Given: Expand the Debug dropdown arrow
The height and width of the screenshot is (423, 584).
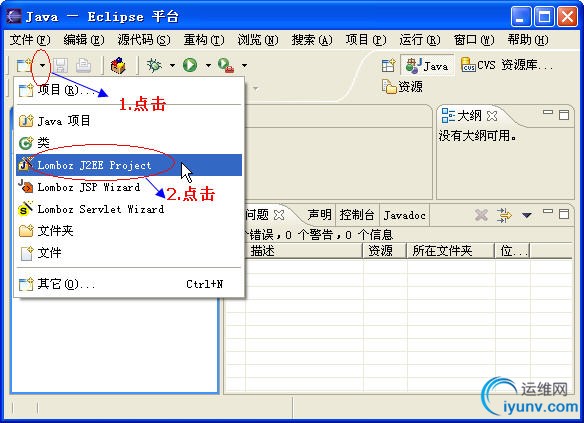Looking at the screenshot, I should click(172, 66).
